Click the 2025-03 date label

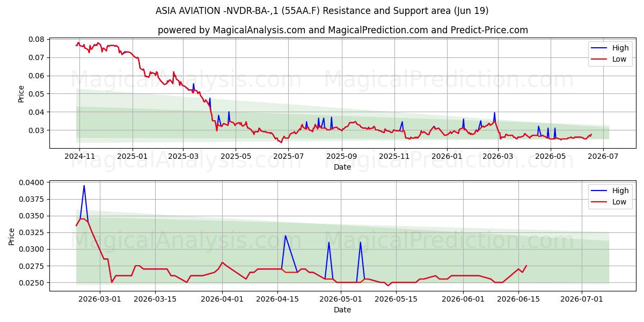(x=183, y=156)
